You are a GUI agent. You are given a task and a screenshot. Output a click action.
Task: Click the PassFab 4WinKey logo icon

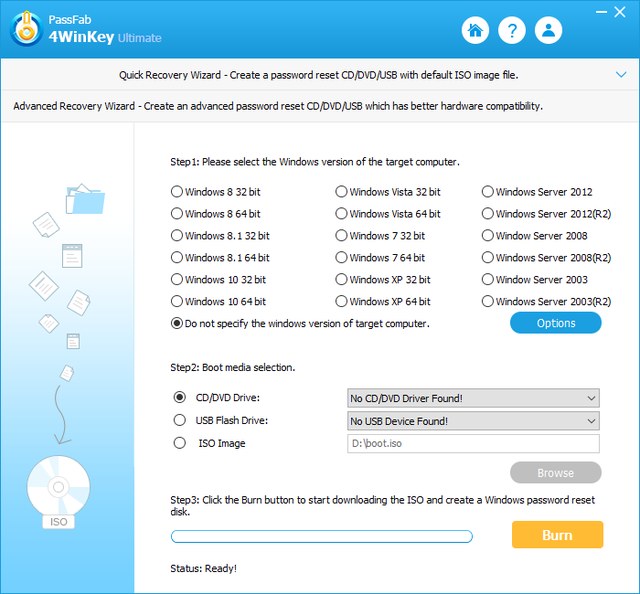[x=27, y=30]
